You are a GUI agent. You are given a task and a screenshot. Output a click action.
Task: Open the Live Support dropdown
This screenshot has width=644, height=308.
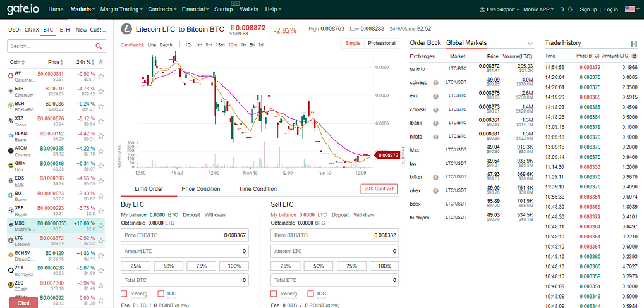(499, 9)
